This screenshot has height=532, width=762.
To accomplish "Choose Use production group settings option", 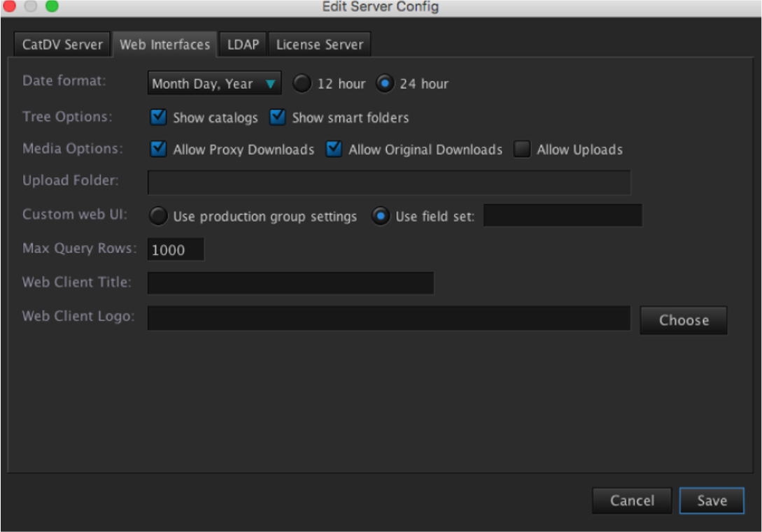I will 160,216.
